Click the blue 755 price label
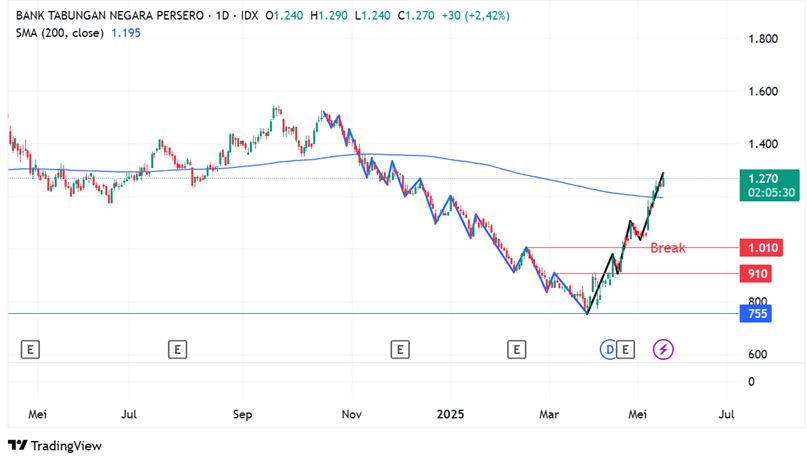Image resolution: width=807 pixels, height=458 pixels. 756,314
